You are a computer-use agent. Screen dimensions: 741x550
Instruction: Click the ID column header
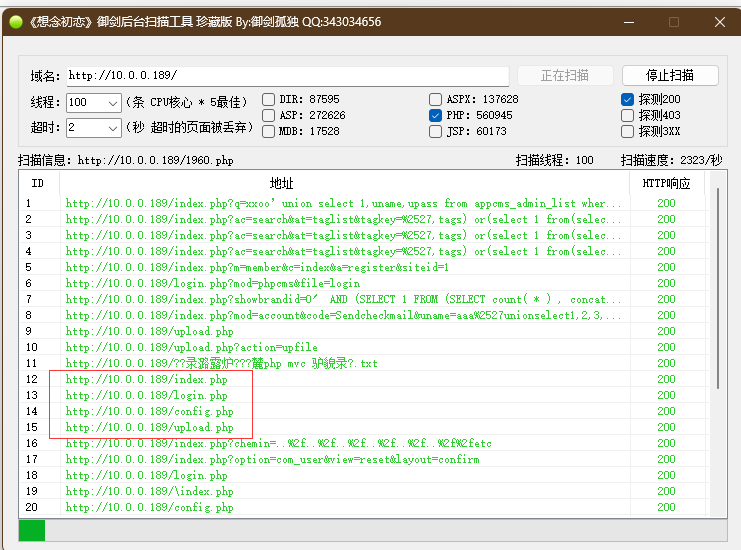click(38, 183)
